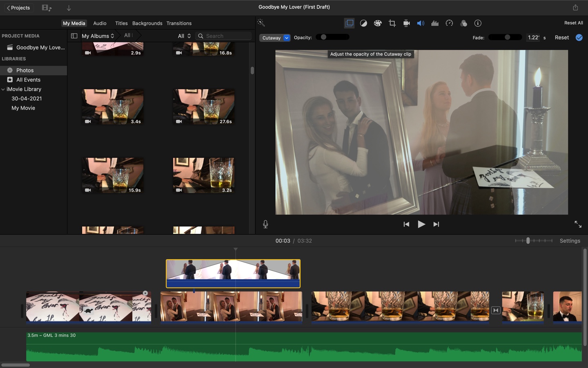Click the Share export icon
Image resolution: width=588 pixels, height=368 pixels.
point(575,7)
